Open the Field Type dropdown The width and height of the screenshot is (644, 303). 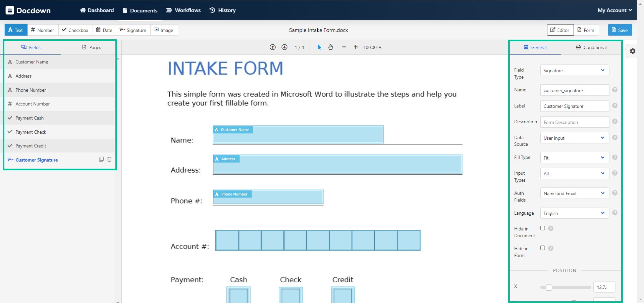tap(574, 71)
